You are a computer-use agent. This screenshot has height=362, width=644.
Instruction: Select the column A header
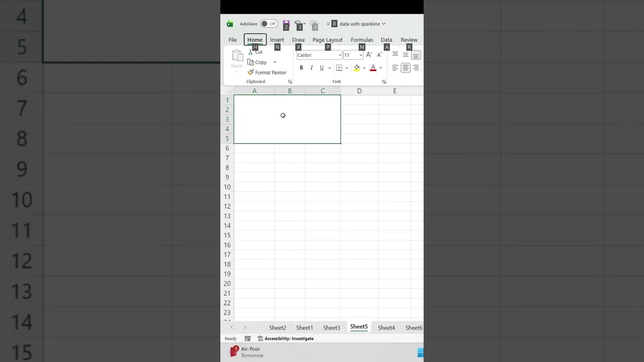(254, 91)
